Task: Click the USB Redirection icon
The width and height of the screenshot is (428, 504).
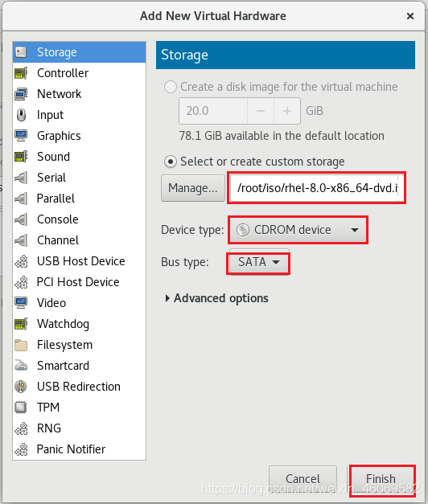Action: pyautogui.click(x=21, y=387)
